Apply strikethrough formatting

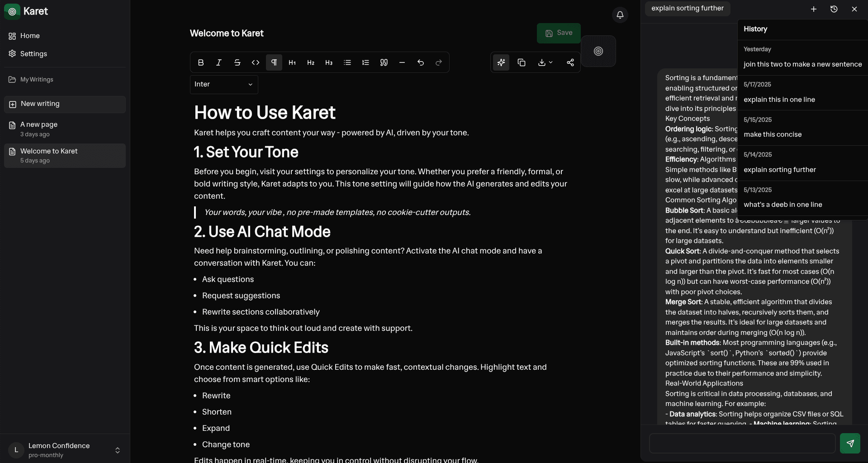pyautogui.click(x=237, y=62)
